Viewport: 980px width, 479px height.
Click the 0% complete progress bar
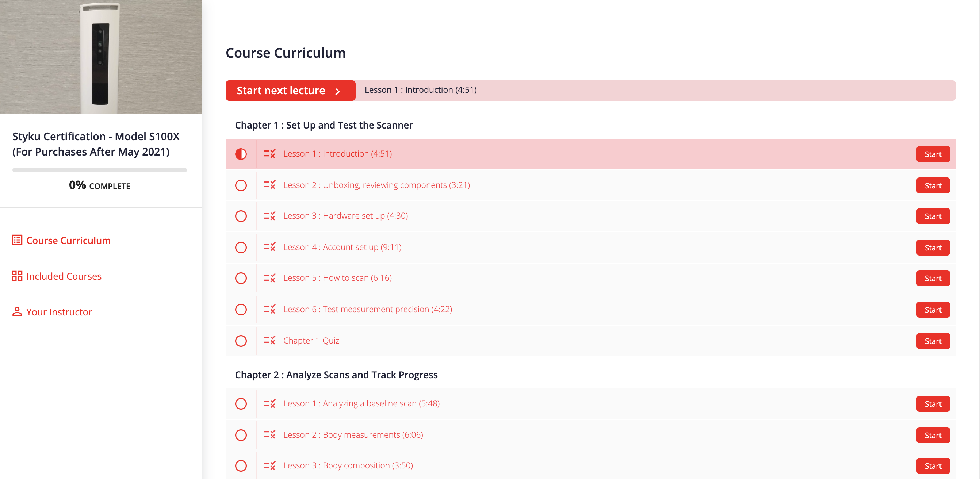(x=99, y=170)
